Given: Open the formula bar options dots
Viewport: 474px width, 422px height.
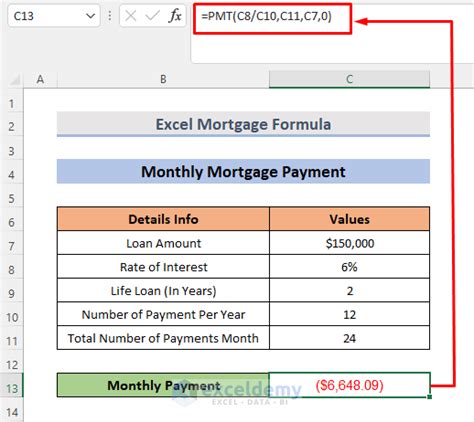Looking at the screenshot, I should 110,16.
